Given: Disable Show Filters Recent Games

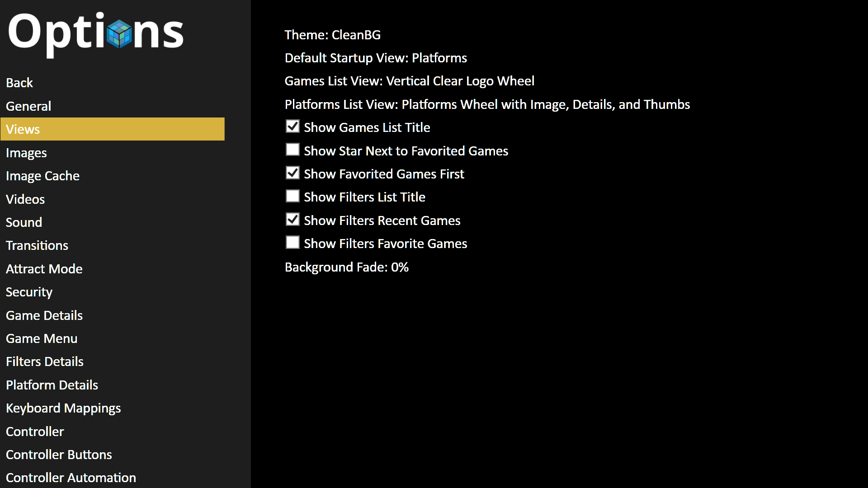Looking at the screenshot, I should point(292,220).
